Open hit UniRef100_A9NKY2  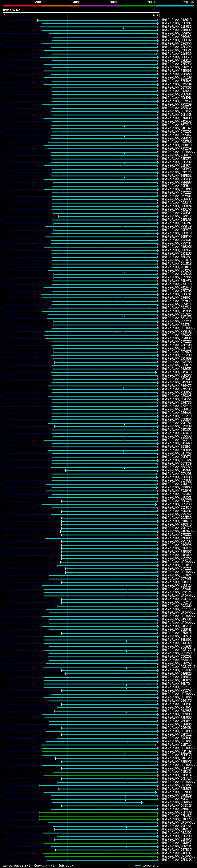pyautogui.click(x=177, y=139)
